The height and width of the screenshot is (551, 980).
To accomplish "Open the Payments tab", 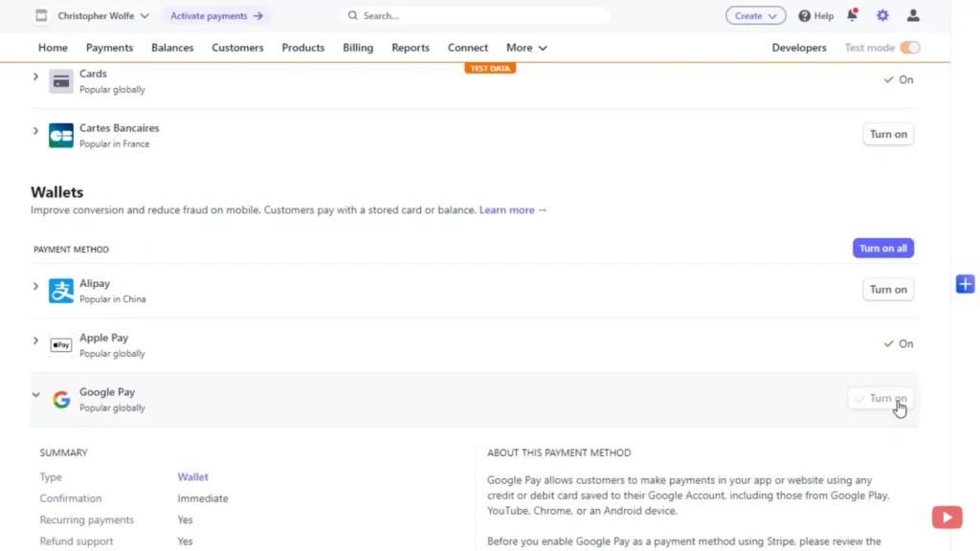I will pos(109,48).
